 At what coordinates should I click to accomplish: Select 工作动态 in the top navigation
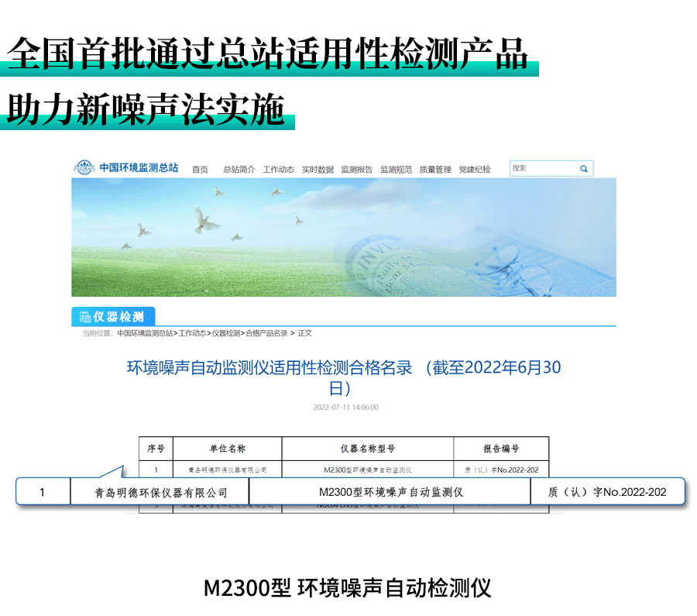[277, 169]
